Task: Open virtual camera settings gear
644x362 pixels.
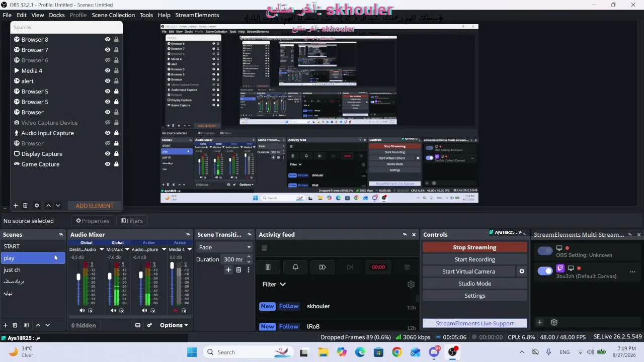Action: tap(522, 271)
